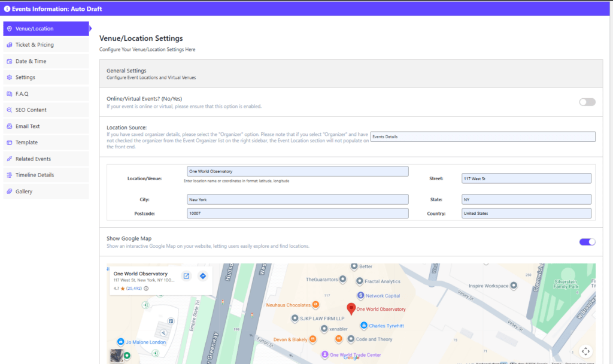Click the Settings gear icon in sidebar
This screenshot has height=364, width=613.
point(10,77)
